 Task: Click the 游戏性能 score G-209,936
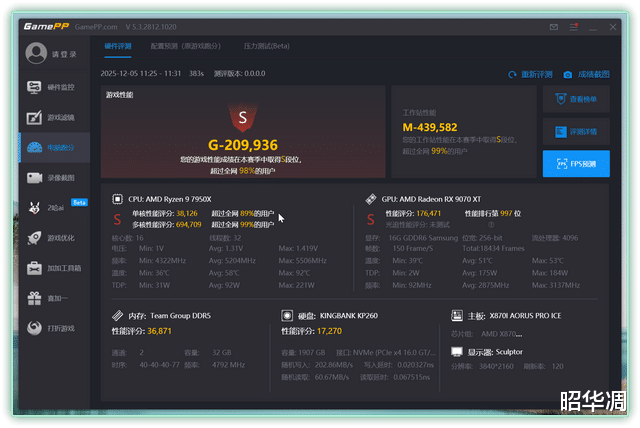[x=243, y=145]
